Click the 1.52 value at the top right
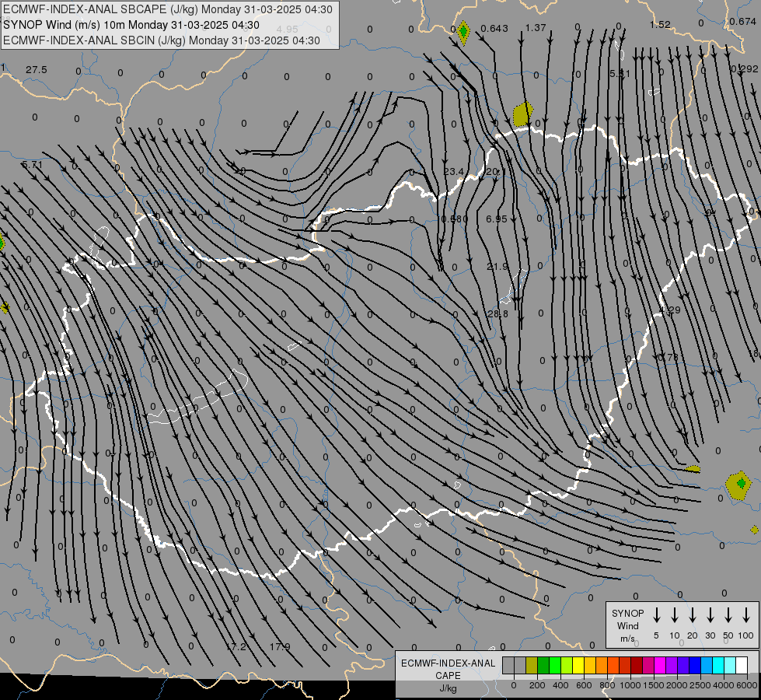761x700 pixels. tap(660, 24)
